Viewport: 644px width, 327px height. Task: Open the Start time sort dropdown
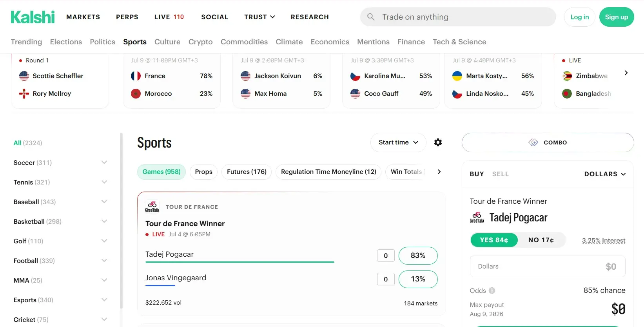click(x=398, y=142)
